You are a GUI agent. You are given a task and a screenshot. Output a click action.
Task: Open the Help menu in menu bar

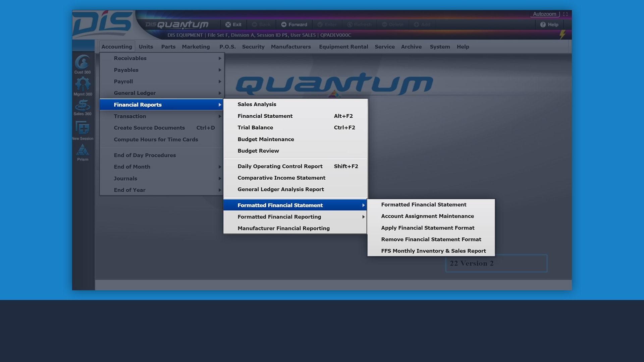point(463,47)
